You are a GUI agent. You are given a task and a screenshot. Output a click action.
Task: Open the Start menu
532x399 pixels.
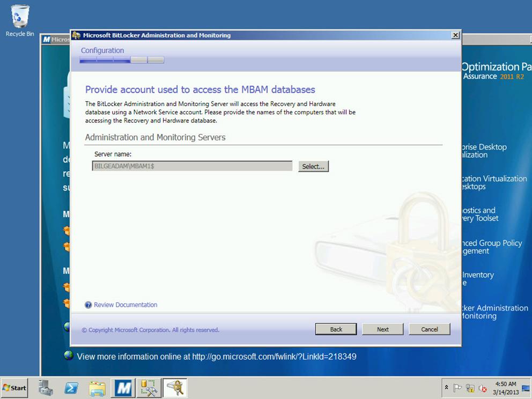pos(14,388)
